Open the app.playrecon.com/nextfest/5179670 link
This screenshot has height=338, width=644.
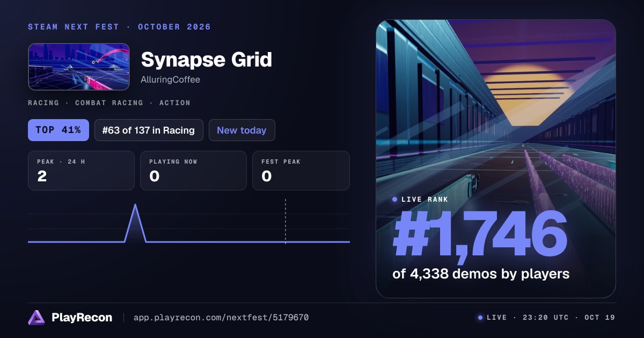click(x=221, y=318)
